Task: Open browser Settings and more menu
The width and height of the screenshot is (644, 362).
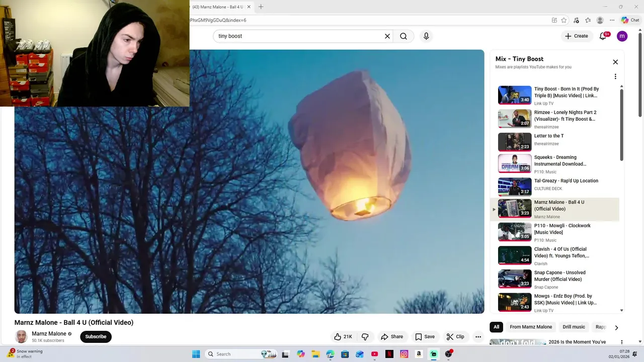Action: (x=612, y=20)
